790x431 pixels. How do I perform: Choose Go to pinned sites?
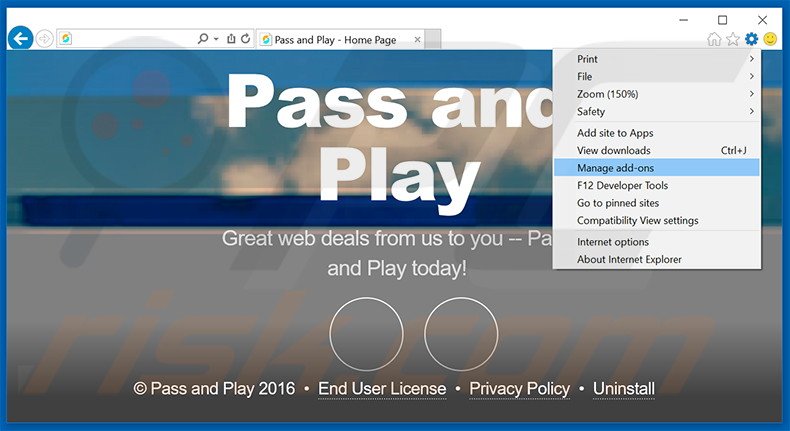[x=657, y=203]
